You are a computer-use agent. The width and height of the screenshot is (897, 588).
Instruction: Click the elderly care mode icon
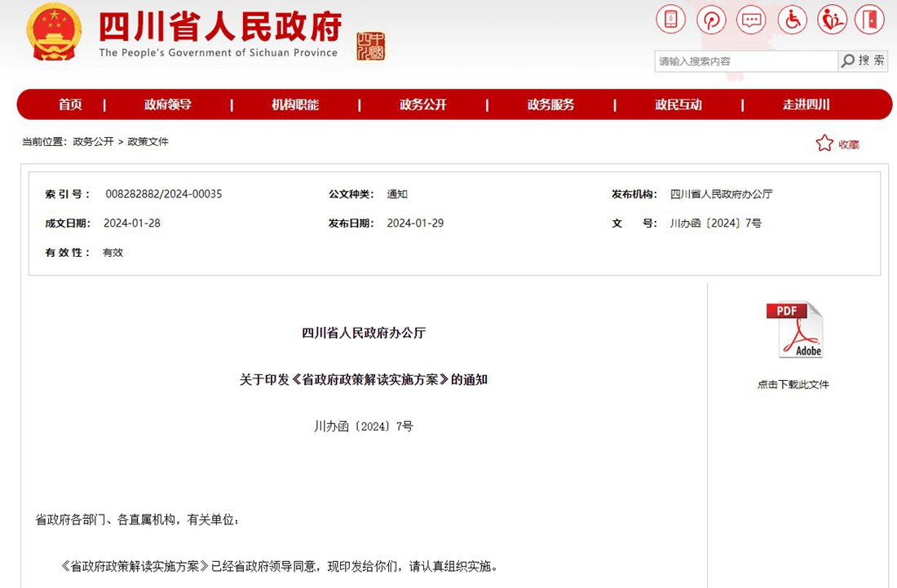pyautogui.click(x=832, y=20)
